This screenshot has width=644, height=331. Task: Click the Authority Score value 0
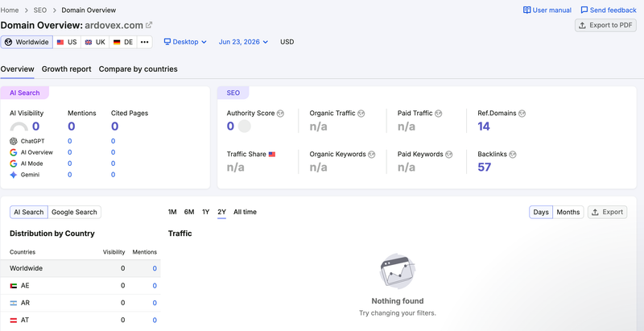pos(230,126)
